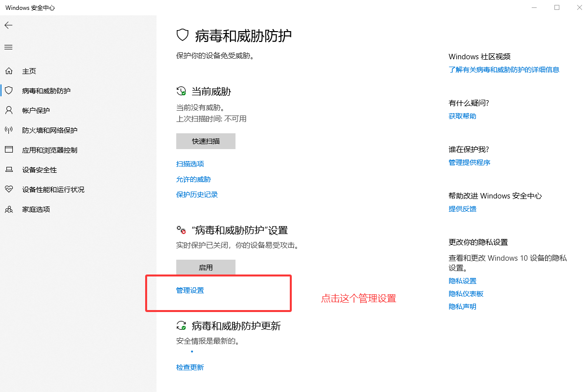Open the hamburger navigation menu
Viewport: 588px width, 392px height.
8,47
